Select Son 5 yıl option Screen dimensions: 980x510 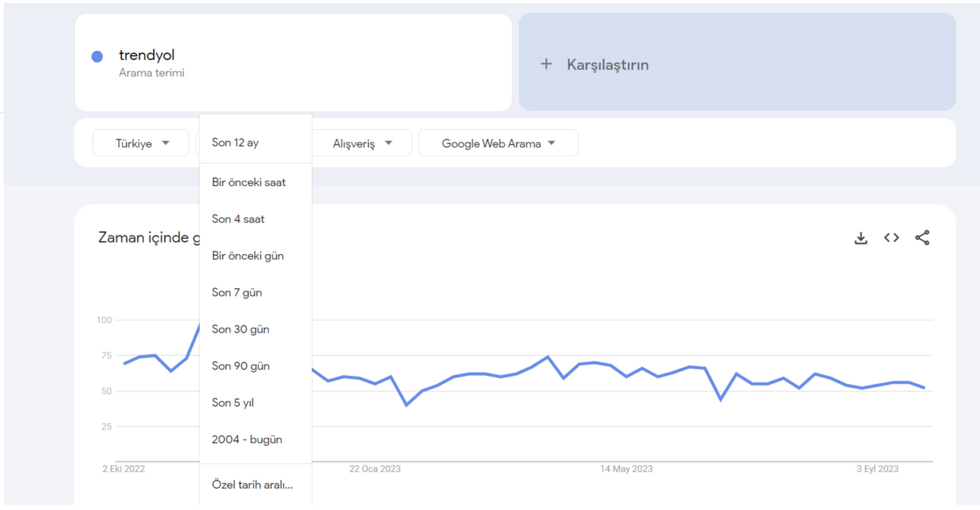[256, 402]
